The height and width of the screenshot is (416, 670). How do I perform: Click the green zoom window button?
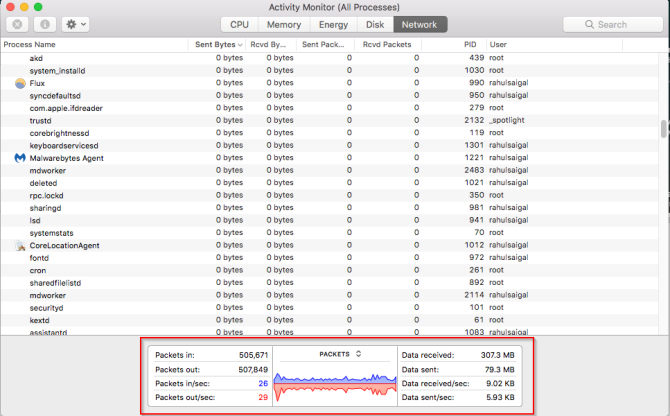(38, 7)
